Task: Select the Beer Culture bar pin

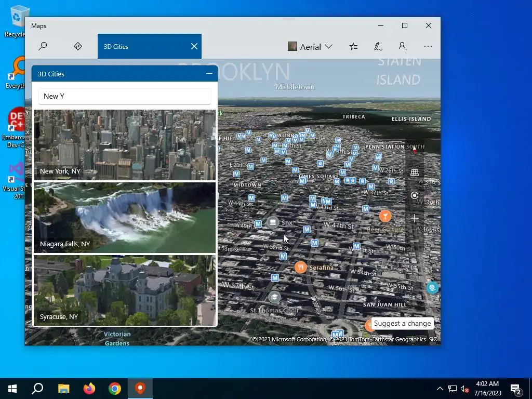Action: coord(385,216)
